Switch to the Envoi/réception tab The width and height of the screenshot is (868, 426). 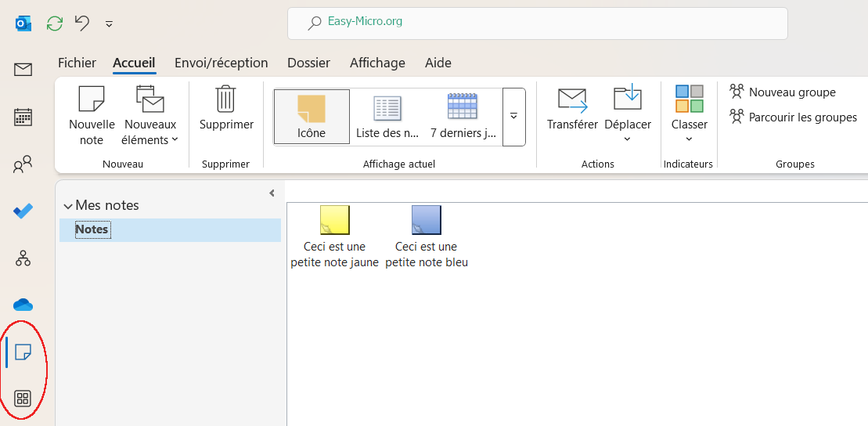coord(221,63)
